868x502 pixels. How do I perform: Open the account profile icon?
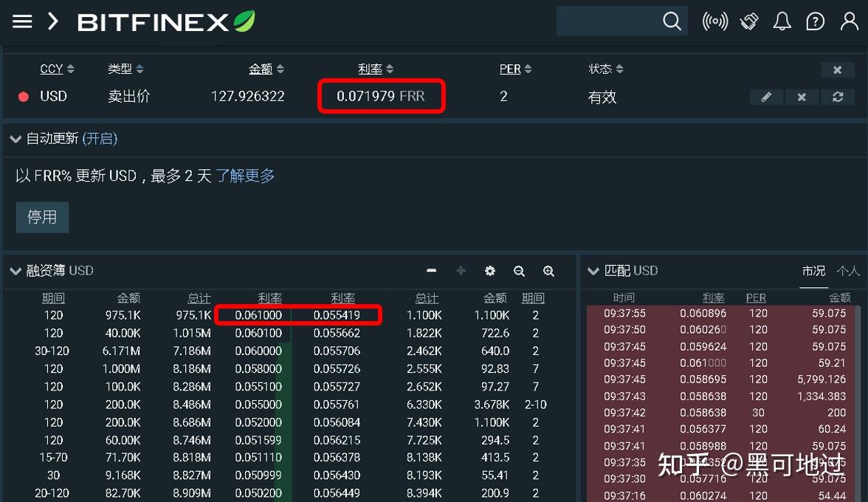pyautogui.click(x=848, y=21)
